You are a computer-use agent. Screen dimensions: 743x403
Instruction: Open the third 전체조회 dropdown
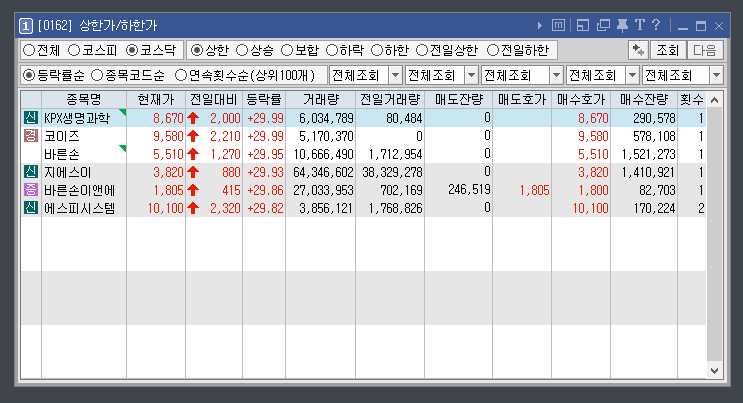pos(556,75)
